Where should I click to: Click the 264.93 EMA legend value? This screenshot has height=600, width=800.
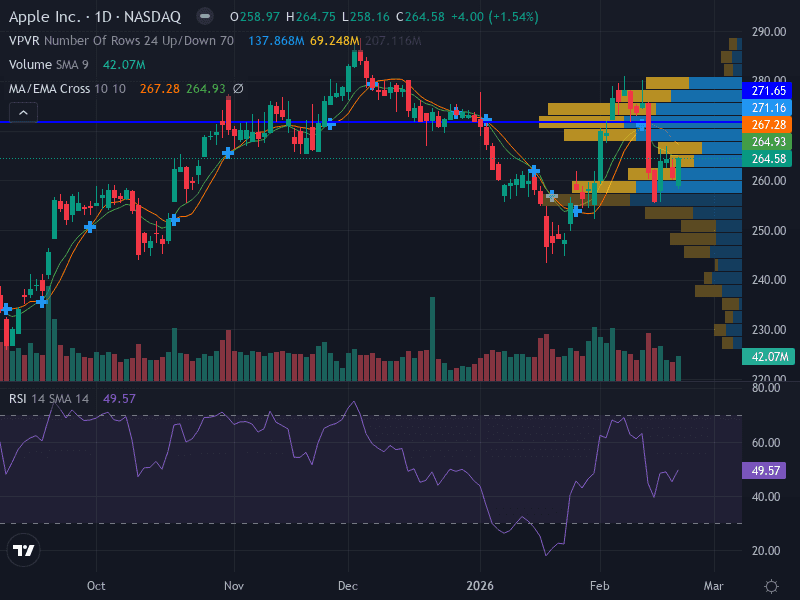[206, 89]
